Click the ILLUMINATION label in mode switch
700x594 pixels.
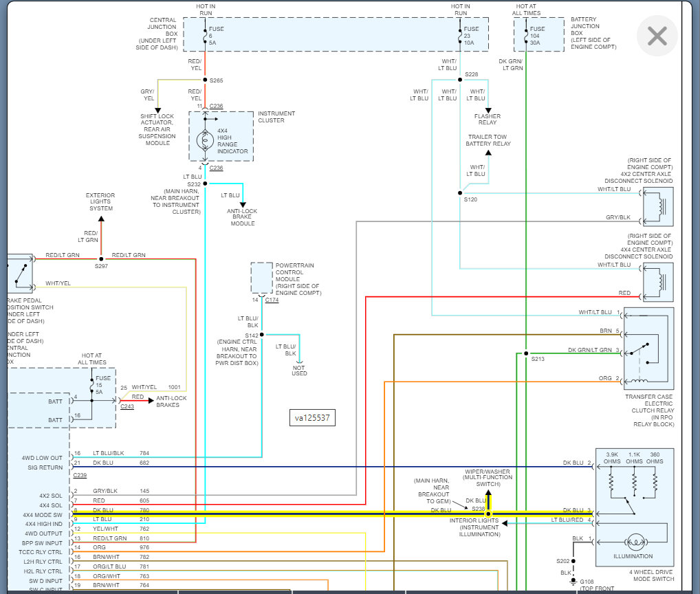point(633,556)
